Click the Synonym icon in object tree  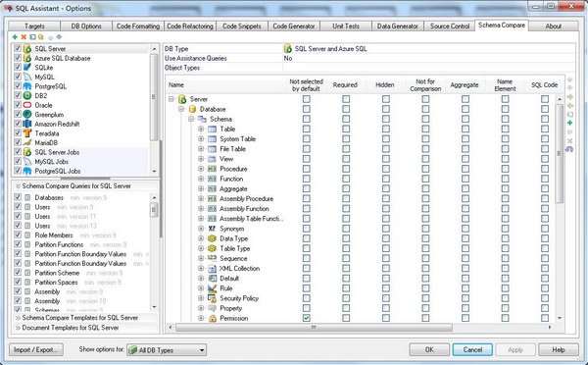coord(212,229)
